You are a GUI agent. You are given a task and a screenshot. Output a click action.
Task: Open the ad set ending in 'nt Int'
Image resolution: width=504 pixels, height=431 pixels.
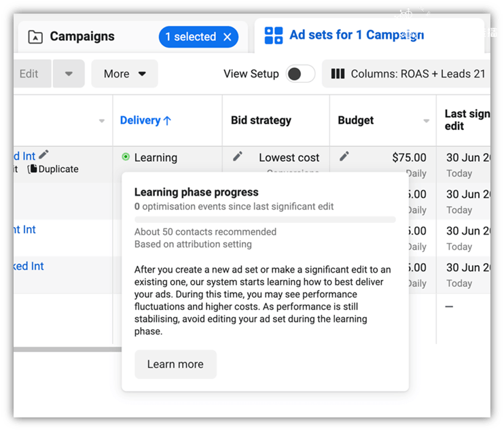tap(24, 229)
